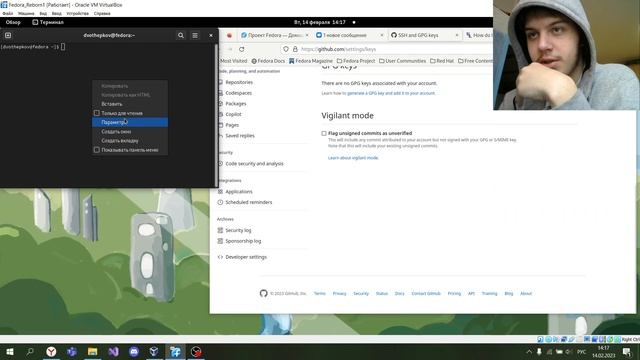Open Codespaces in settings sidebar
Image resolution: width=640 pixels, height=360 pixels.
click(238, 93)
